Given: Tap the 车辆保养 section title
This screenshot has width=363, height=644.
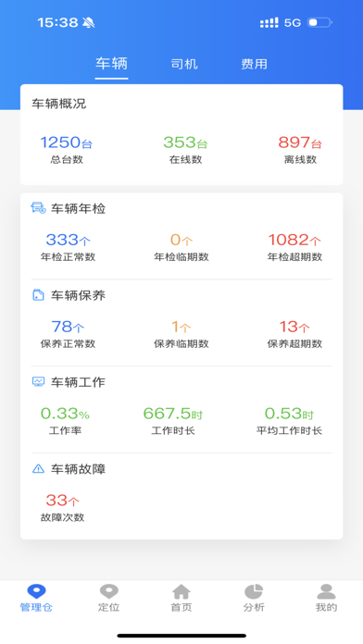Looking at the screenshot, I should [x=78, y=295].
